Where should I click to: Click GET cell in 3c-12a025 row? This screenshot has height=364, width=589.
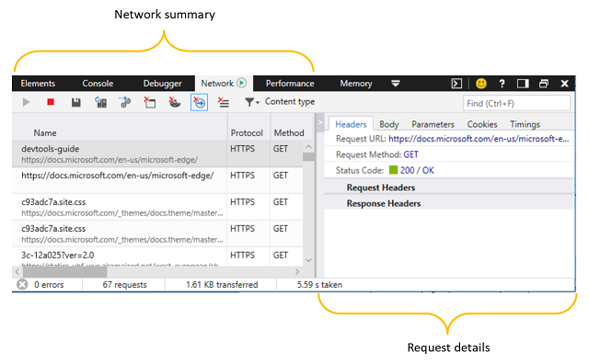[x=280, y=256]
